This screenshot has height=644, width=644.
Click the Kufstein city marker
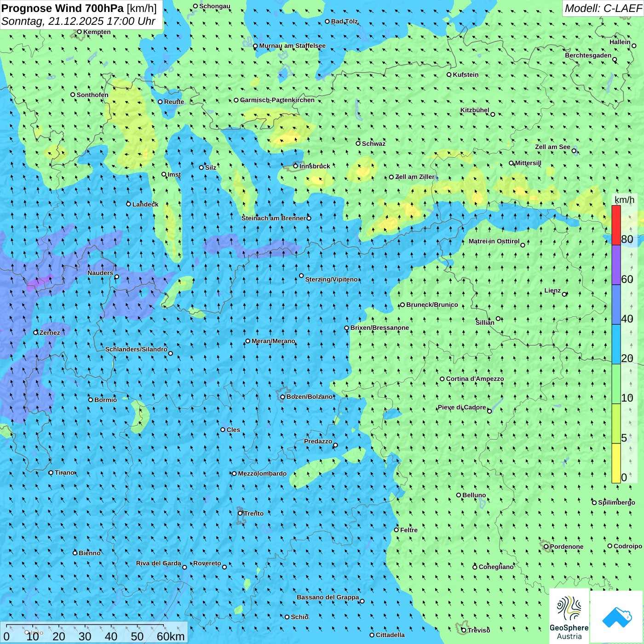click(449, 75)
